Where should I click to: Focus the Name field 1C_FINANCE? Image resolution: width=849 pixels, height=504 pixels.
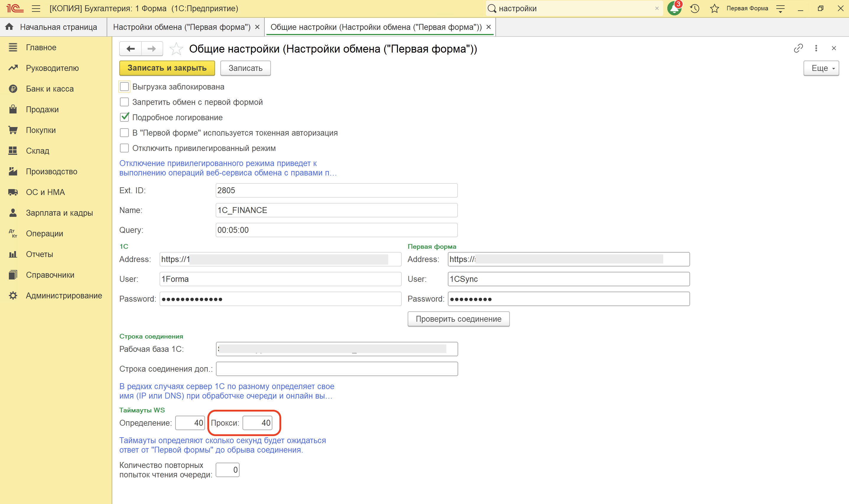(x=336, y=210)
